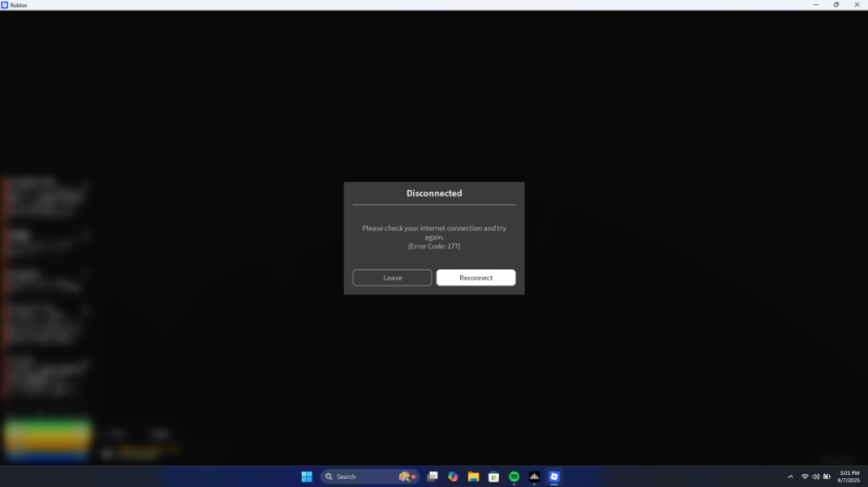Open the audio bars app icon
868x487 pixels.
pos(534,477)
